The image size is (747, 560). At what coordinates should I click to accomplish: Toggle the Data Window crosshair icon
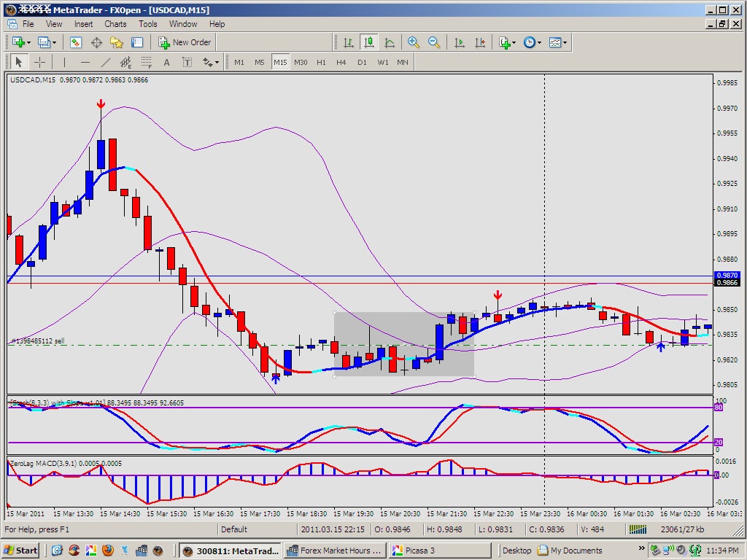point(97,42)
